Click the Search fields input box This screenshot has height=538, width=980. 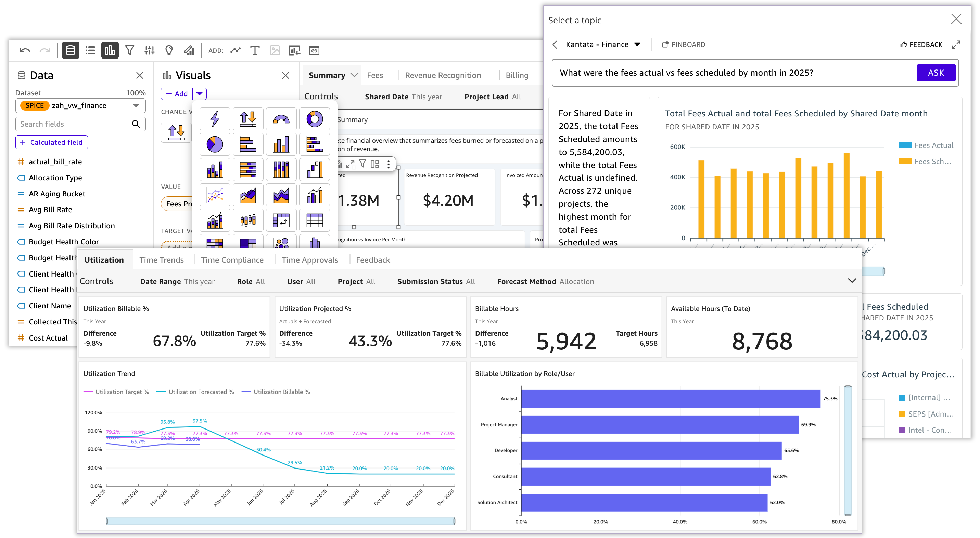coord(80,124)
